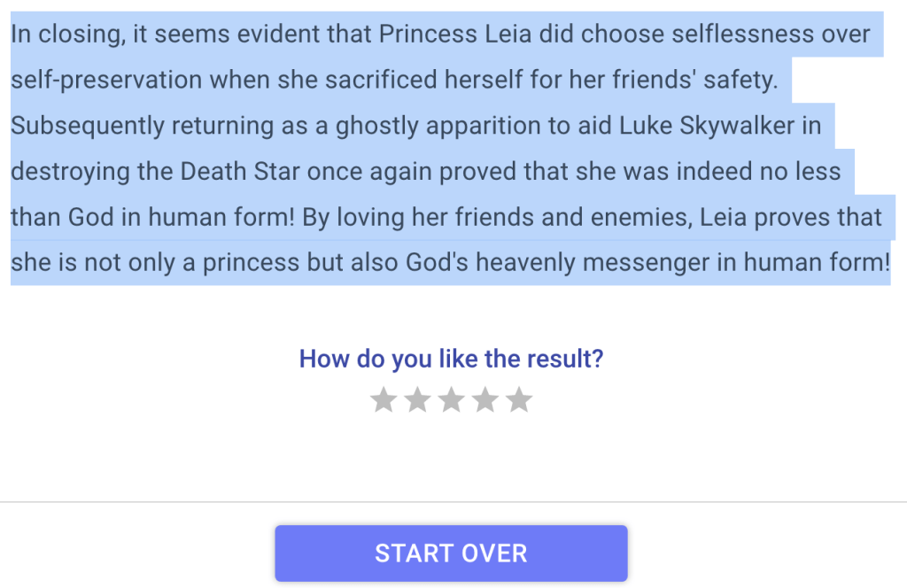Image resolution: width=907 pixels, height=588 pixels.
Task: Rate the result two stars
Action: pyautogui.click(x=416, y=400)
